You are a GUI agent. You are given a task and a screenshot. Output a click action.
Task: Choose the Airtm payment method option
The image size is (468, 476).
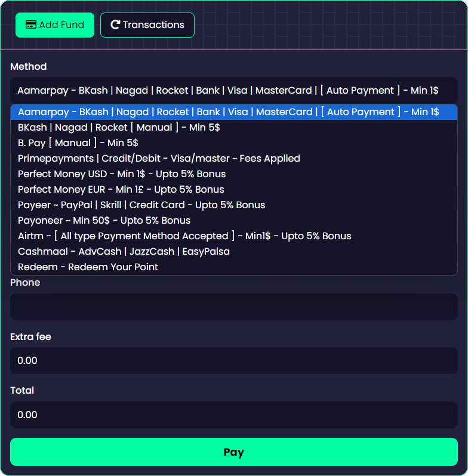[x=234, y=236]
